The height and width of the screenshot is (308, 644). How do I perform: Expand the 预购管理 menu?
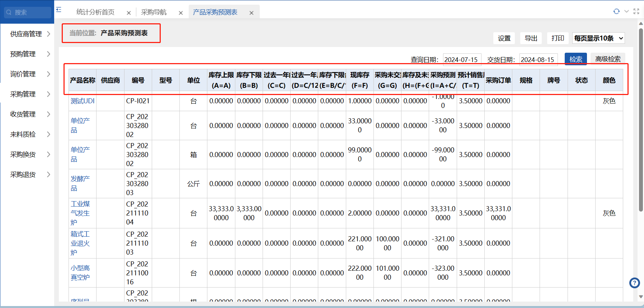27,54
